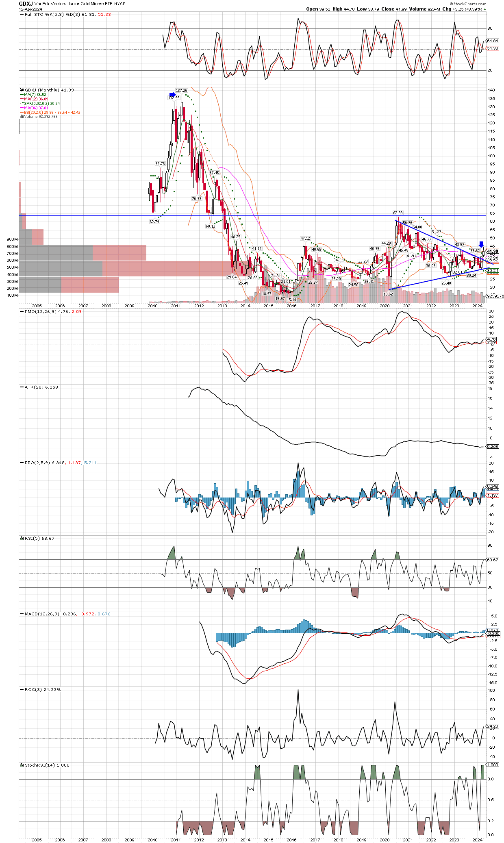Click the 92.73 price label
Image resolution: width=504 pixels, height=843 pixels.
[160, 164]
